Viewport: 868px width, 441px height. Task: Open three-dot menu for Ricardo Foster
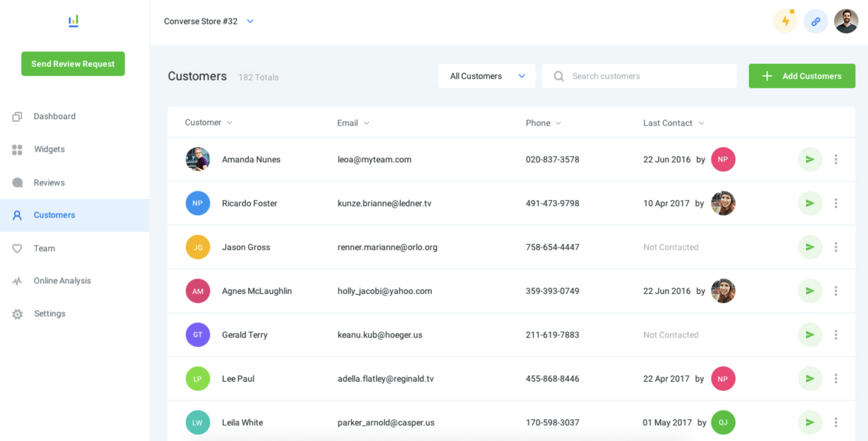[836, 203]
